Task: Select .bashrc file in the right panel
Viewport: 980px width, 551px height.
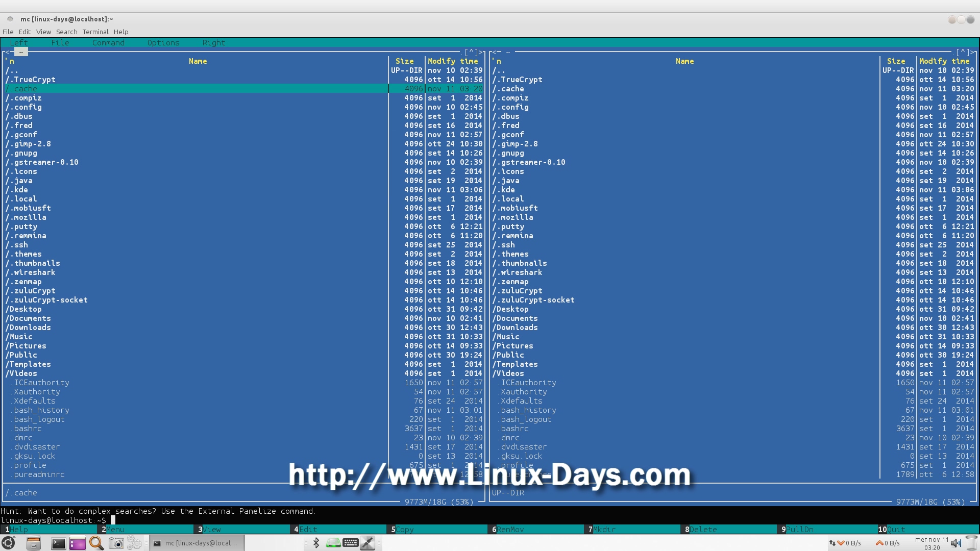Action: click(x=516, y=429)
